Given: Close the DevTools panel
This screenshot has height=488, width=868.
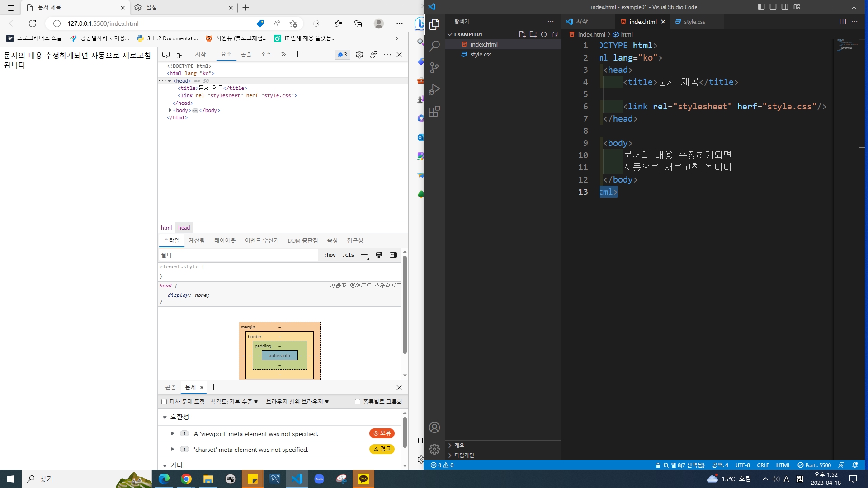Looking at the screenshot, I should coord(399,55).
